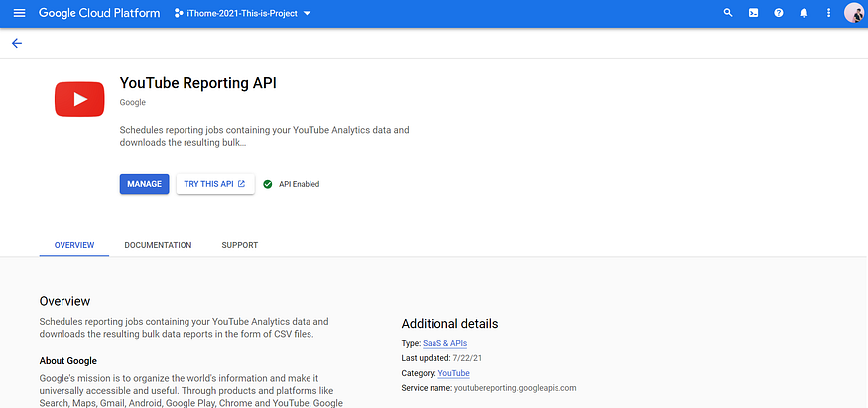Click the Additional details heading
This screenshot has width=868, height=408.
click(449, 324)
